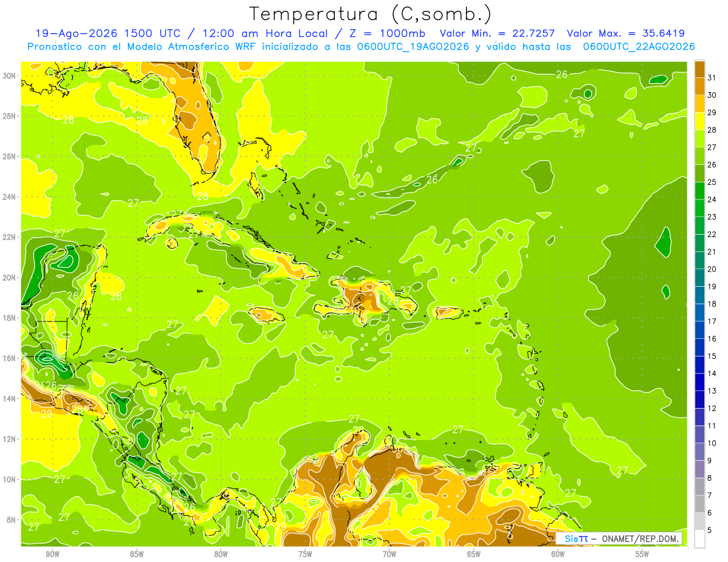
Task: Click the 'SisTT' logo text
Action: click(576, 538)
